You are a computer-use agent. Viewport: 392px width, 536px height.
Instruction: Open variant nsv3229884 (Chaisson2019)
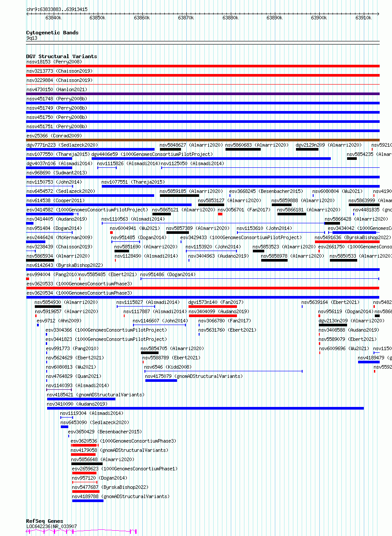click(59, 80)
